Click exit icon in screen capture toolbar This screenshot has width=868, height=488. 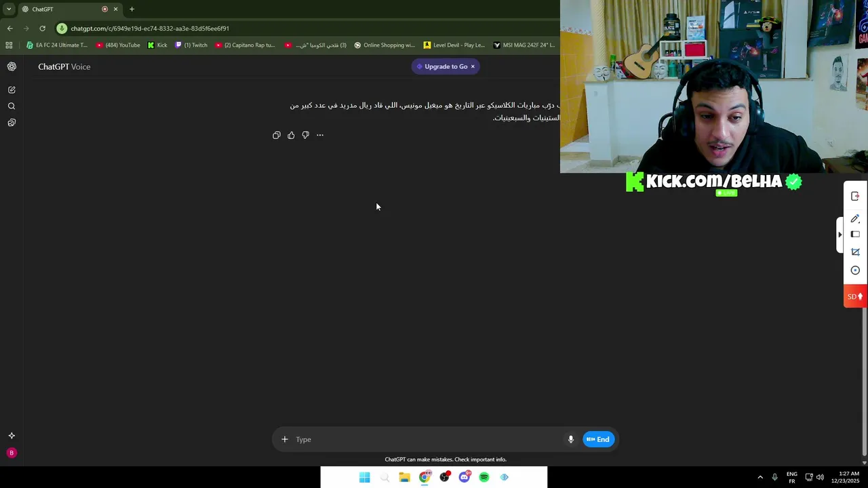pyautogui.click(x=855, y=196)
